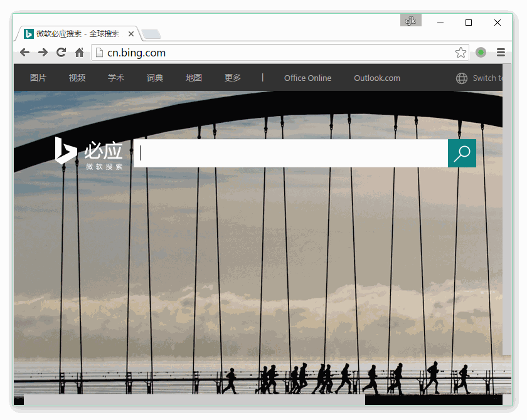527x420 pixels.
Task: Open the Office Online link
Action: pos(307,78)
